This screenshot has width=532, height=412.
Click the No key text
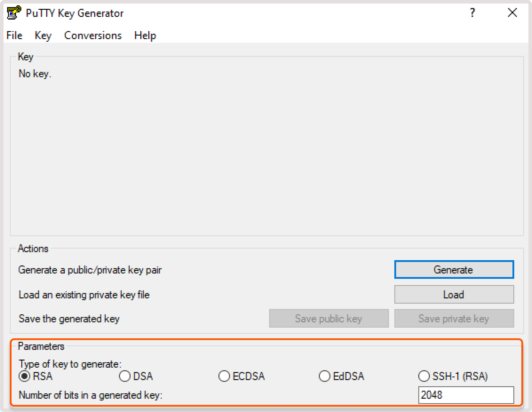point(35,74)
